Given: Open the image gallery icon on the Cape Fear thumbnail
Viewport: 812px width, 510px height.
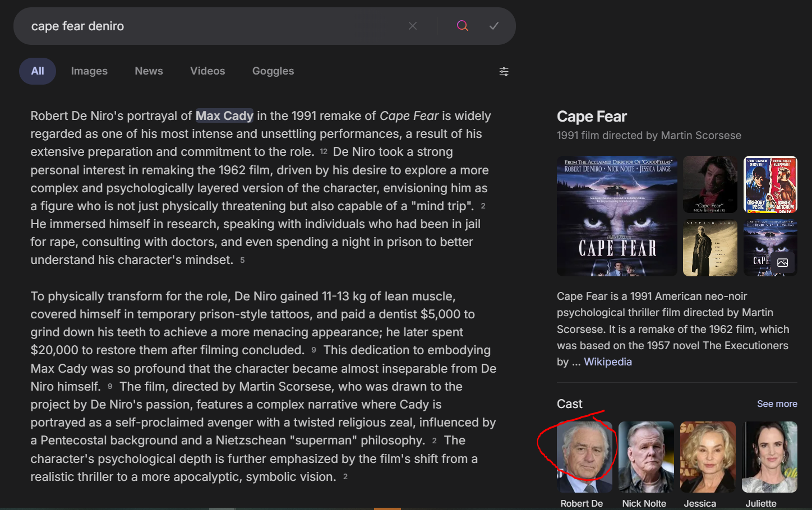Looking at the screenshot, I should pos(783,262).
